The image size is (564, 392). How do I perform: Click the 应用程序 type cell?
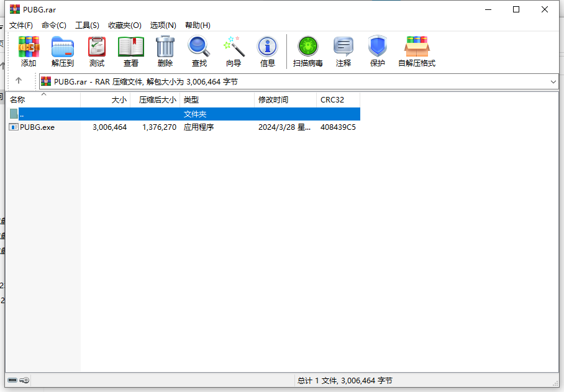click(199, 127)
